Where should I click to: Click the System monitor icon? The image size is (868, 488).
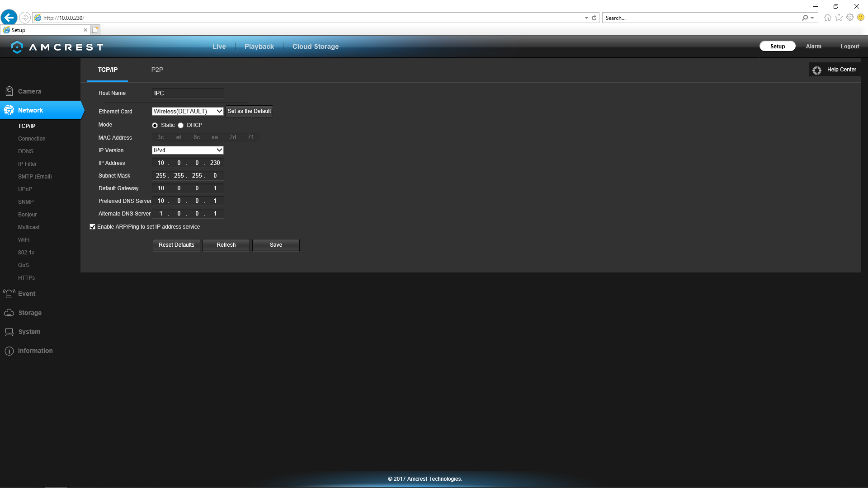click(x=9, y=332)
